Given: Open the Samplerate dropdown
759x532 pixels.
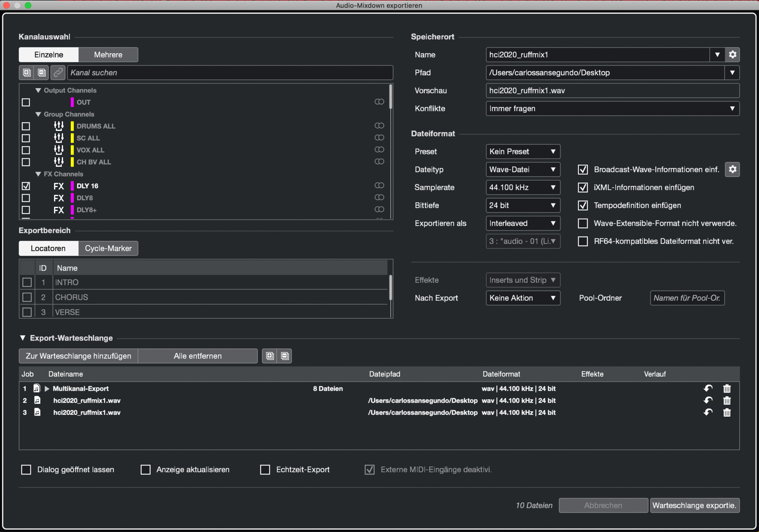Looking at the screenshot, I should pos(523,187).
